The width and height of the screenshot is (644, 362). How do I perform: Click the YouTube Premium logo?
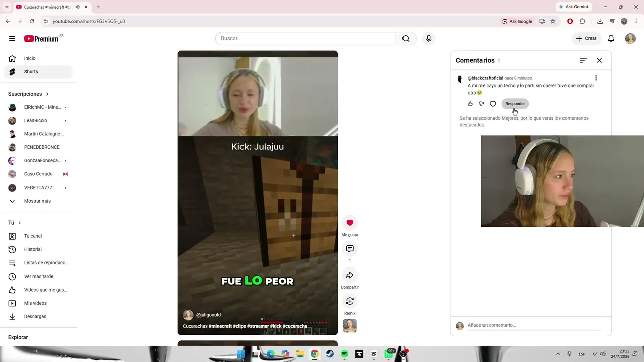pos(41,39)
